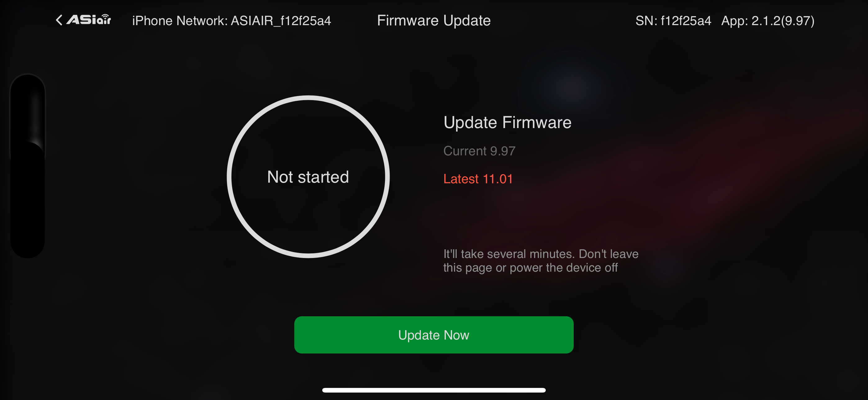Click the Not started progress circle

pos(308,177)
